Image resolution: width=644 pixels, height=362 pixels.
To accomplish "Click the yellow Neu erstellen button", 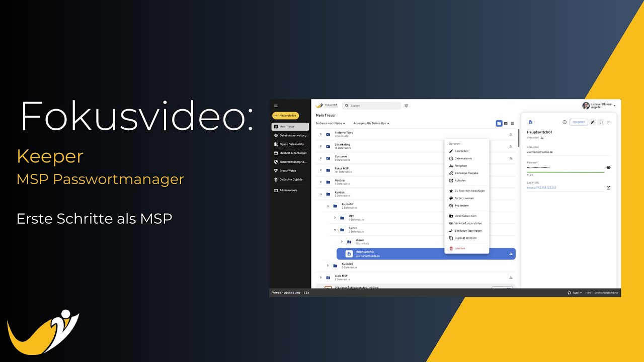I will [x=285, y=116].
